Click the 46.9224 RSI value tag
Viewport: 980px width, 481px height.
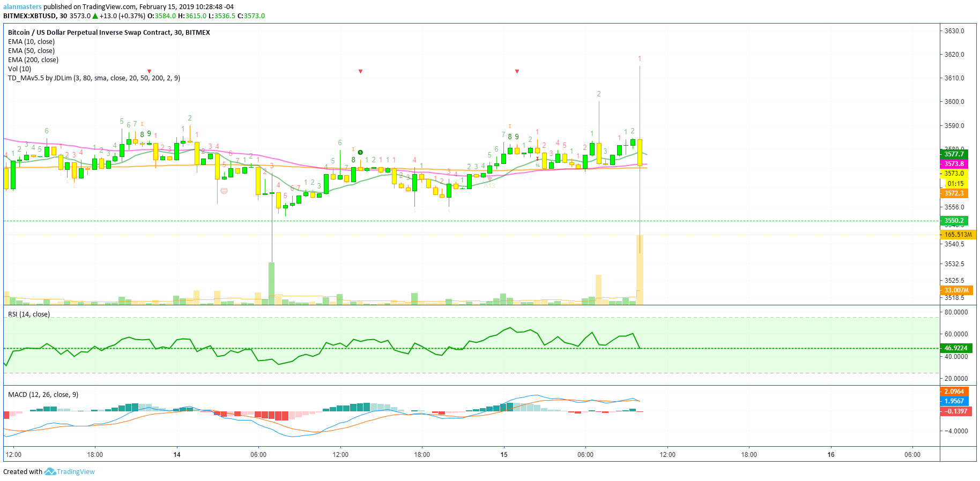coord(956,348)
